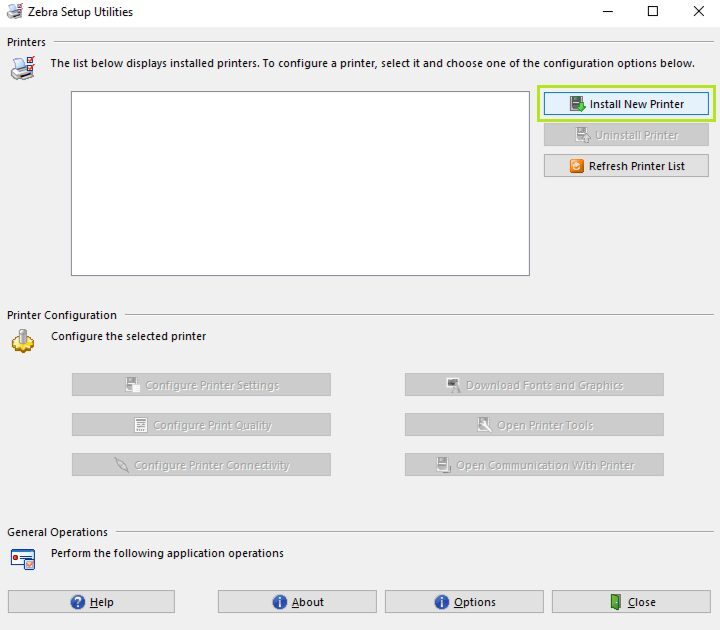Click the 'Configure the selected printer' text

click(129, 336)
